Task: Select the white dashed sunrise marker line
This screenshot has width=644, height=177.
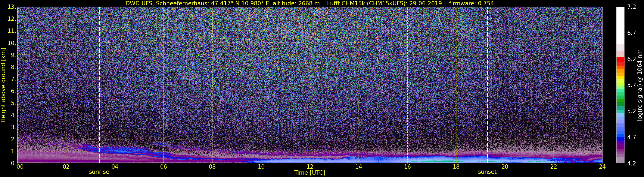Action: tap(99, 85)
